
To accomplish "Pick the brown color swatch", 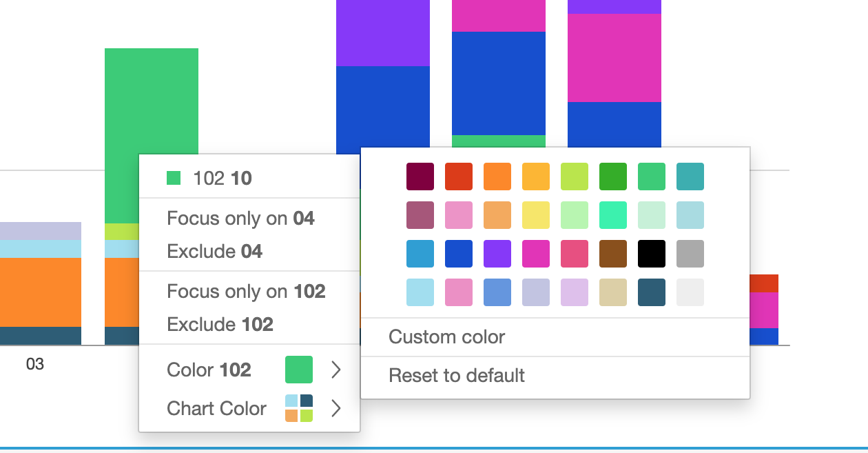I will pos(613,254).
